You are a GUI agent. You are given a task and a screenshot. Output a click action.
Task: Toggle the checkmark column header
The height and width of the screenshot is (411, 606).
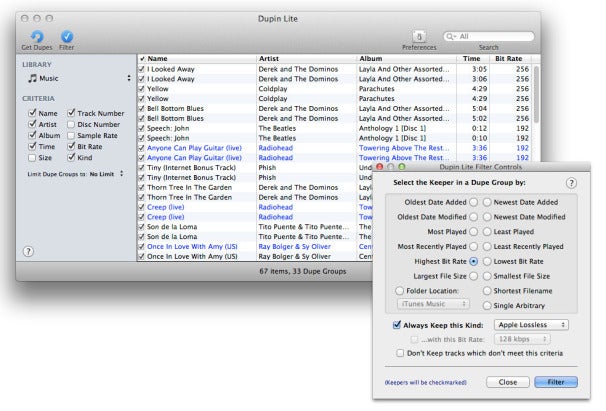(x=142, y=59)
